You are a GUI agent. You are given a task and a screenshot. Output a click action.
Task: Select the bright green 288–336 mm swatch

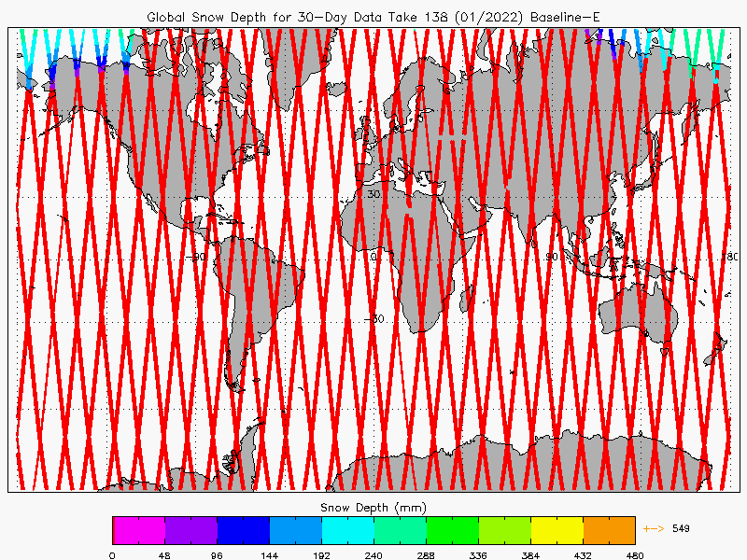pos(452,530)
